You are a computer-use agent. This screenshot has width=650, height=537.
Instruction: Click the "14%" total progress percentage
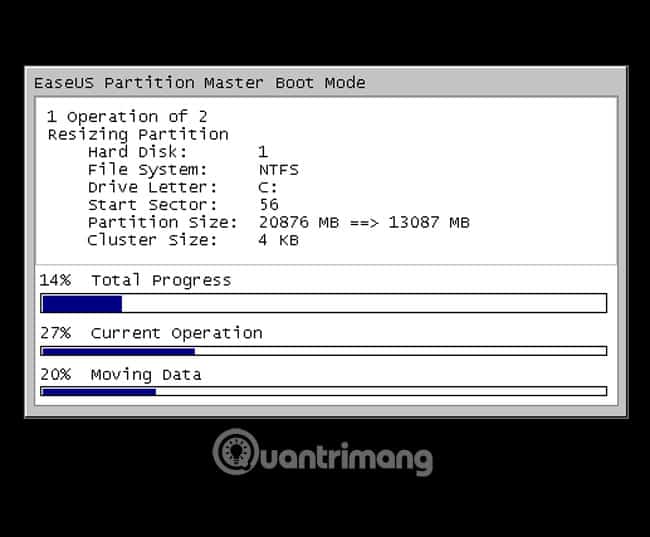(x=55, y=280)
